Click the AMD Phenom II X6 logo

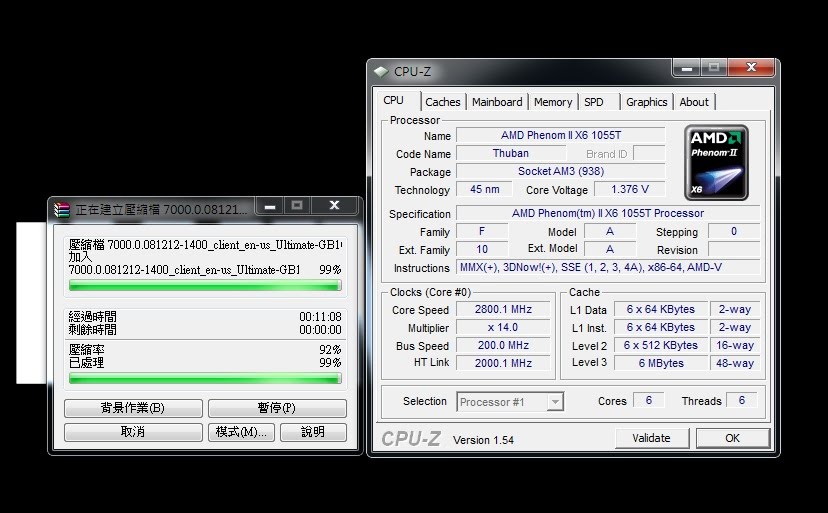point(716,162)
